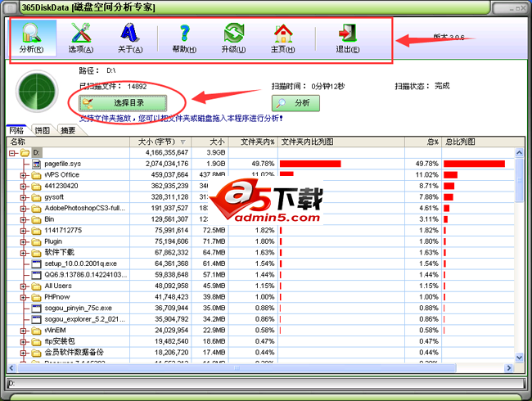Select the gysoft folder icon
The width and height of the screenshot is (532, 401).
pos(36,197)
